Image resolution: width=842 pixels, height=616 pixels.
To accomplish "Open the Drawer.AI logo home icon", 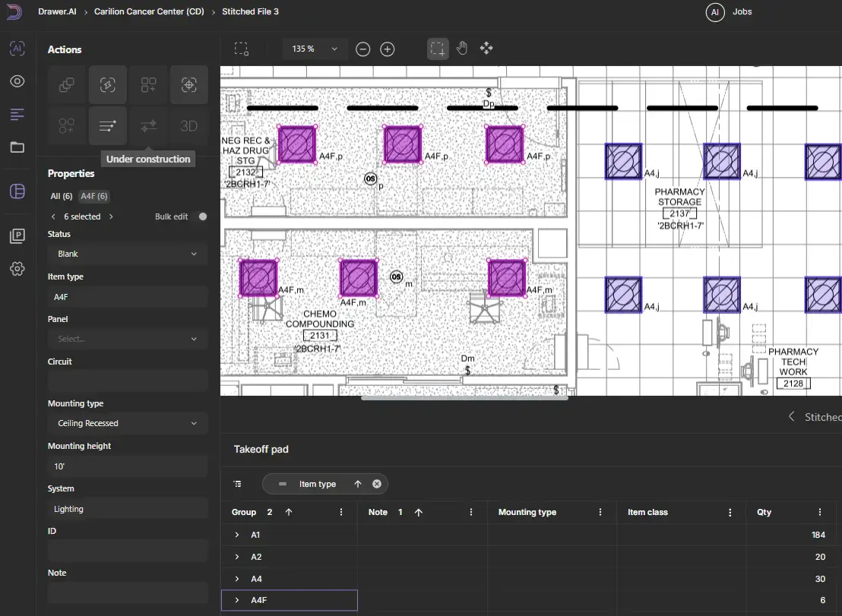I will coord(14,12).
